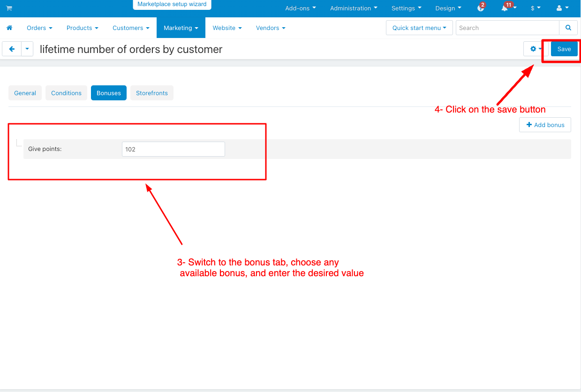
Task: Open the Add-ons menu
Action: coord(300,8)
